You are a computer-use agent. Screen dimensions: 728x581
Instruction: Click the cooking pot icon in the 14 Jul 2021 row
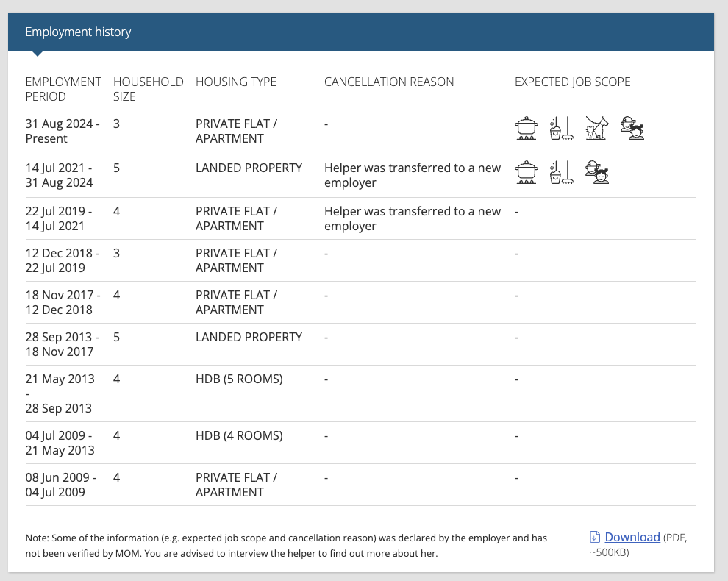[x=527, y=172]
